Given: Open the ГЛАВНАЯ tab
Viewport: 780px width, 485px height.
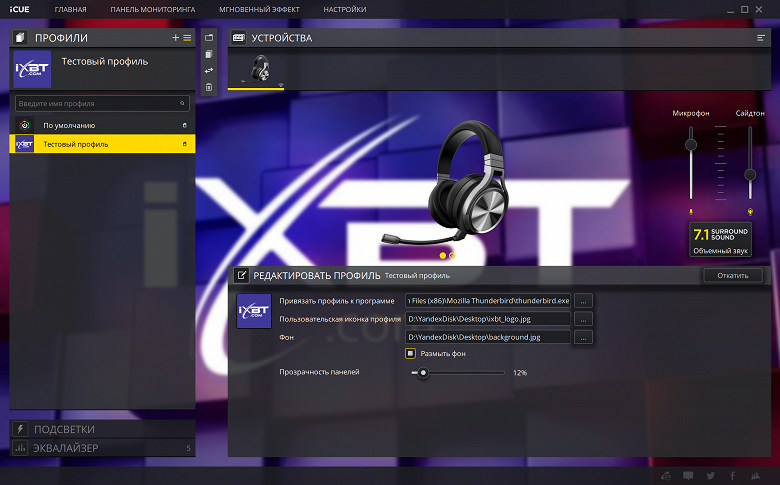Looking at the screenshot, I should (71, 9).
